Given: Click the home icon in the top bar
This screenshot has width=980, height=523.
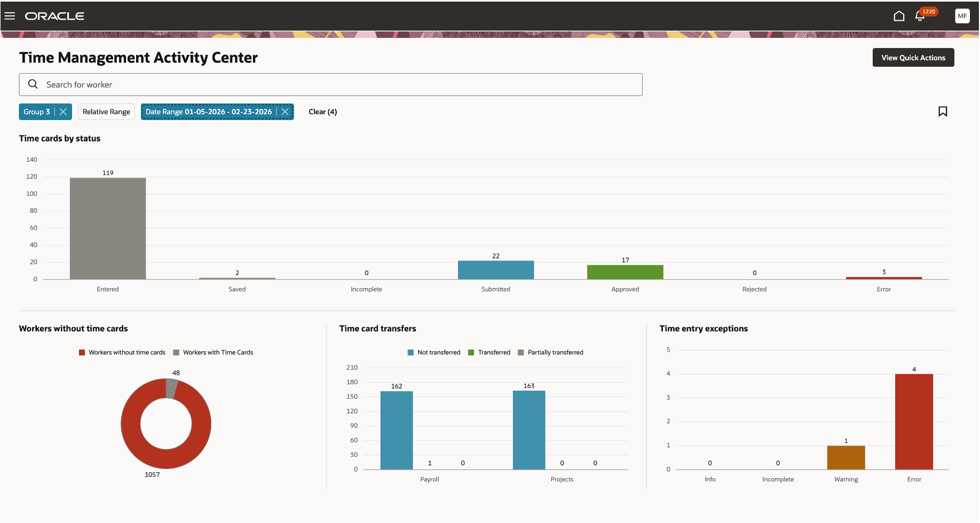Looking at the screenshot, I should (899, 16).
